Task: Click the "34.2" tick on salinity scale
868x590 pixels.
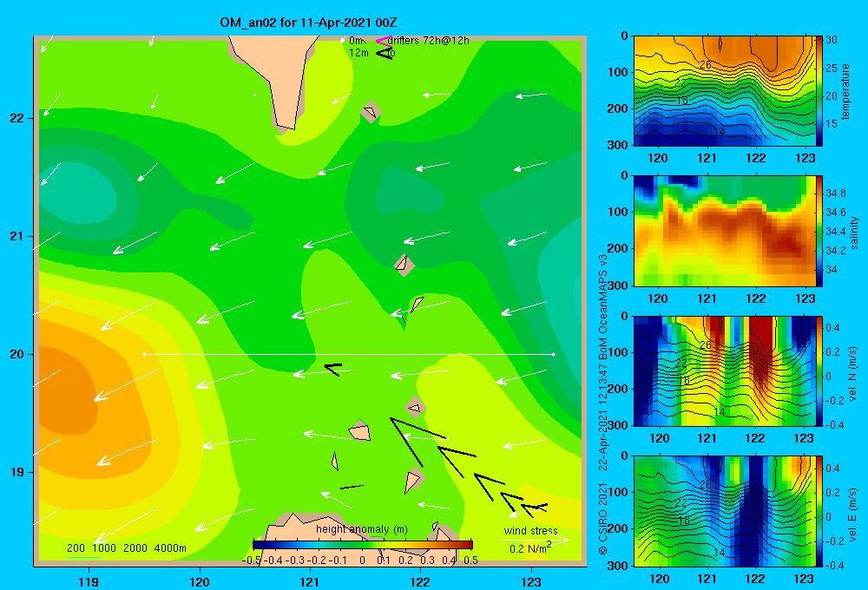Action: 836,250
